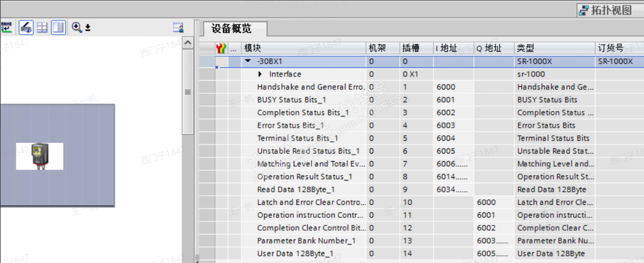Select Operation instruction Contr... module

click(311, 215)
